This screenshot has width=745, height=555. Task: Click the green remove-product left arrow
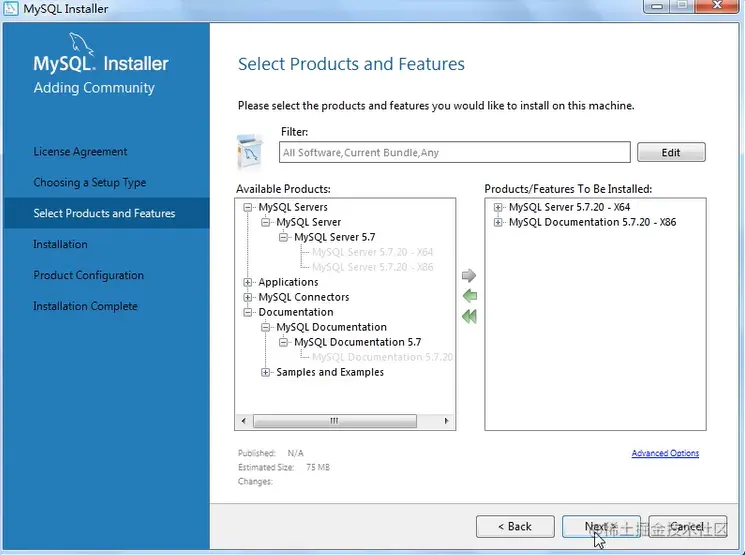[469, 296]
